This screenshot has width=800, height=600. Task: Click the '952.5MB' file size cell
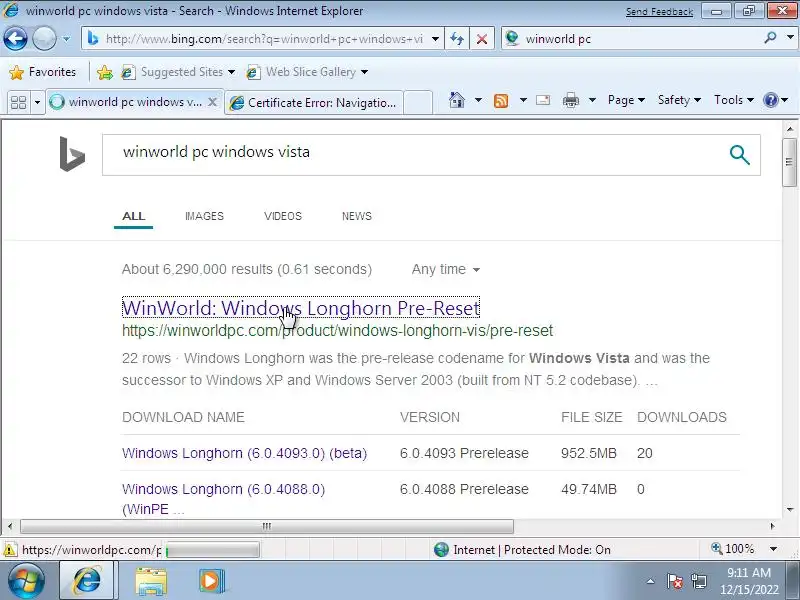click(x=589, y=453)
